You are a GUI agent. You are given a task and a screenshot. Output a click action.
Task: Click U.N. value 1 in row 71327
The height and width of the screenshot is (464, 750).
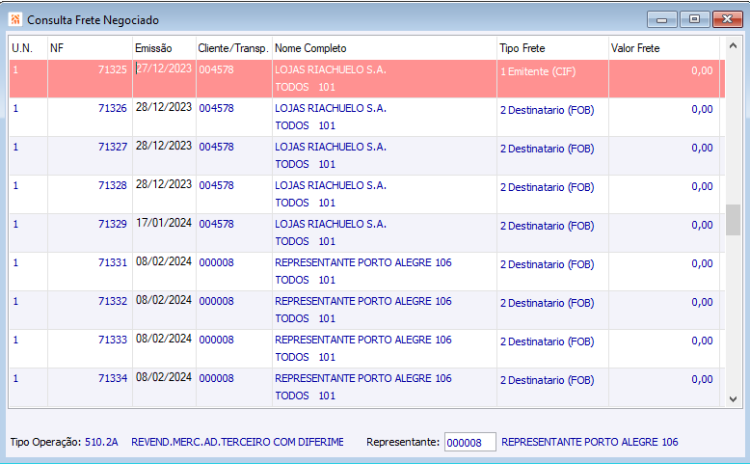[16, 147]
